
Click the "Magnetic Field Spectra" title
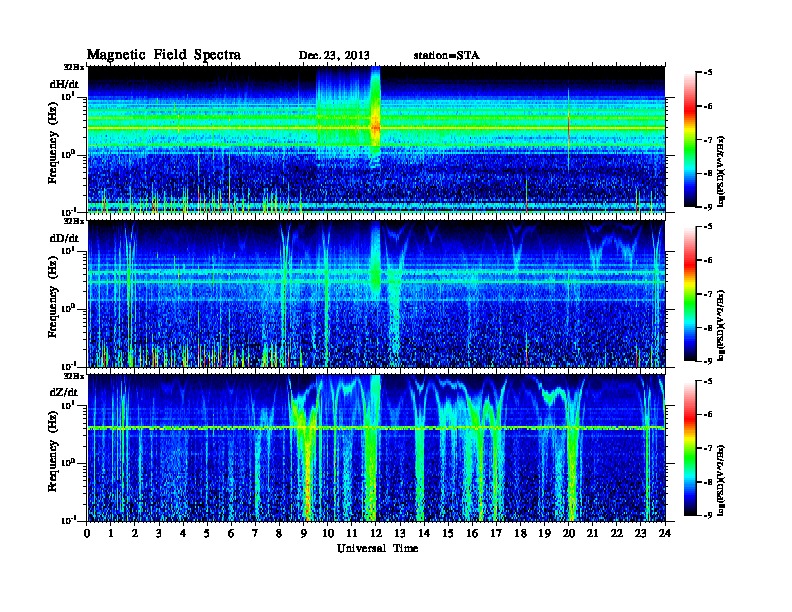coord(163,55)
